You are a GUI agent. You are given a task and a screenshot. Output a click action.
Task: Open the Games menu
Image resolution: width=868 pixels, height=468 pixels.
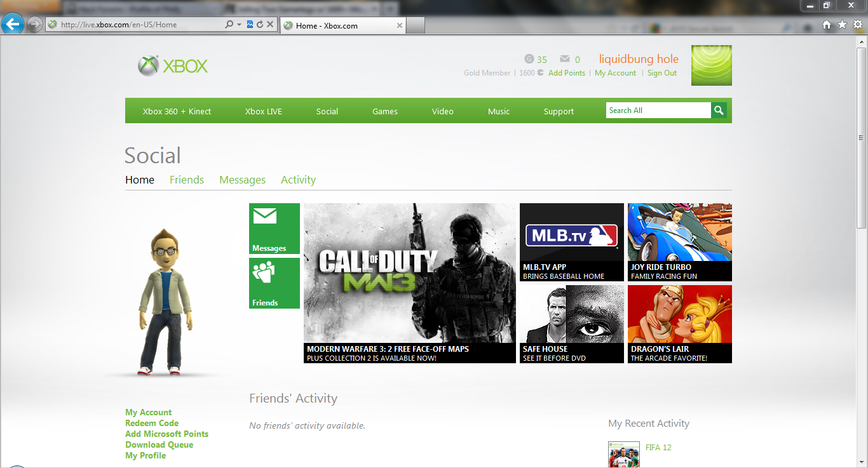pyautogui.click(x=385, y=111)
